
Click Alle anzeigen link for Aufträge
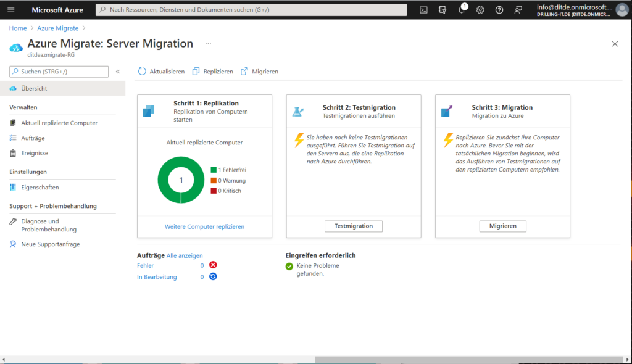[x=185, y=255]
